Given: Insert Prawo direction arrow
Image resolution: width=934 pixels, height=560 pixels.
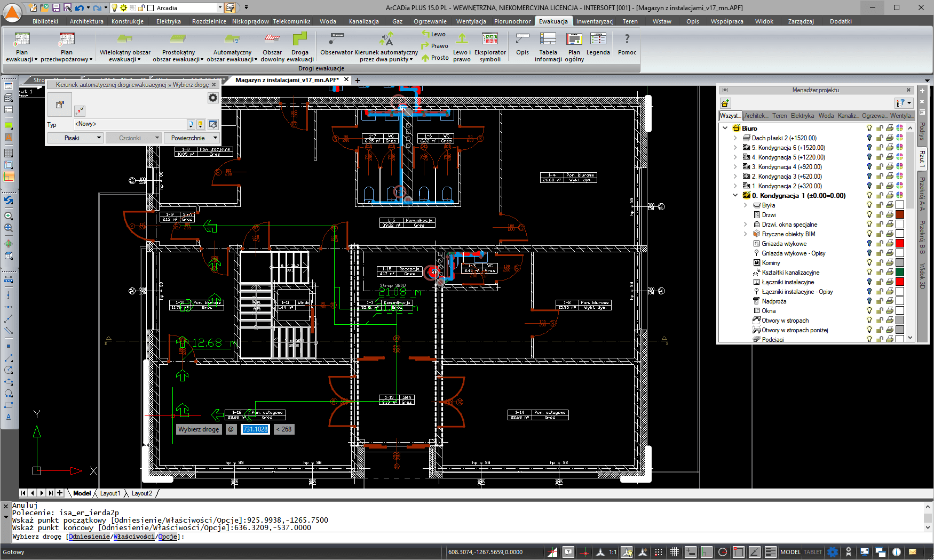Looking at the screenshot, I should [434, 46].
